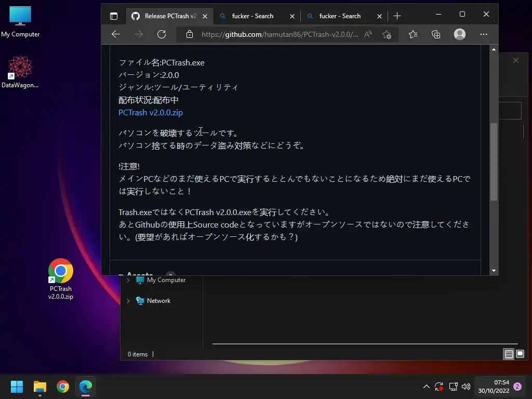This screenshot has width=532, height=399.
Task: View site lock information icon
Action: point(190,34)
